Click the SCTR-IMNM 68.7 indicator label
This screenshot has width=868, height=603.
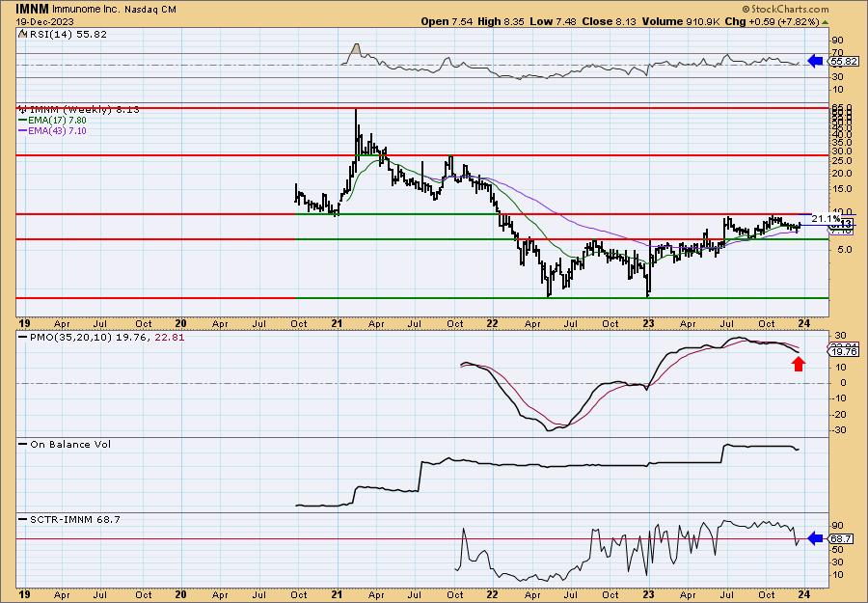pyautogui.click(x=74, y=519)
